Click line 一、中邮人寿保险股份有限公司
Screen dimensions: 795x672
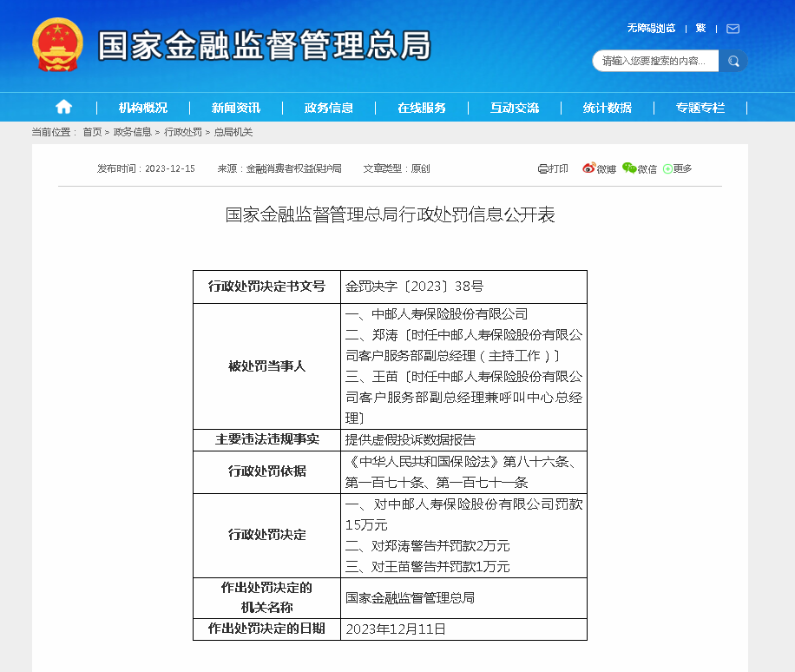pos(437,314)
